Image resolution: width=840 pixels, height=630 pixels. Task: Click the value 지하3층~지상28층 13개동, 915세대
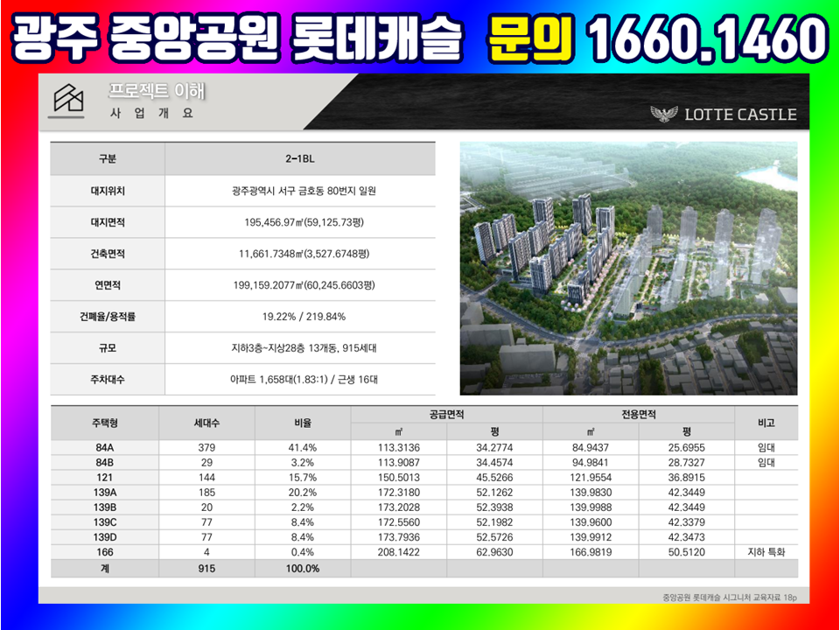coord(304,347)
